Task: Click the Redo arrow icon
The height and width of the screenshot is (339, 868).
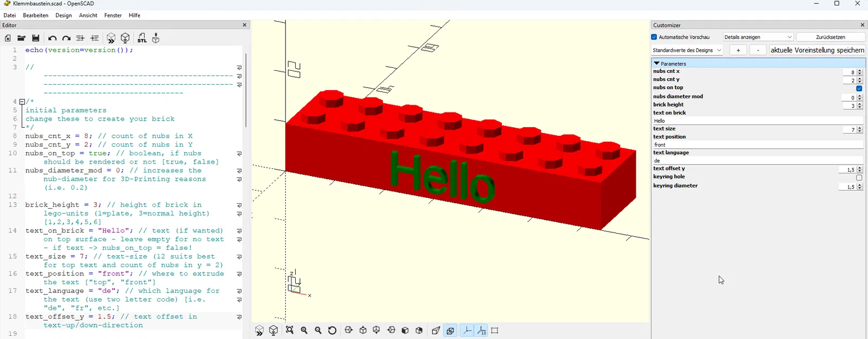Action: click(66, 38)
